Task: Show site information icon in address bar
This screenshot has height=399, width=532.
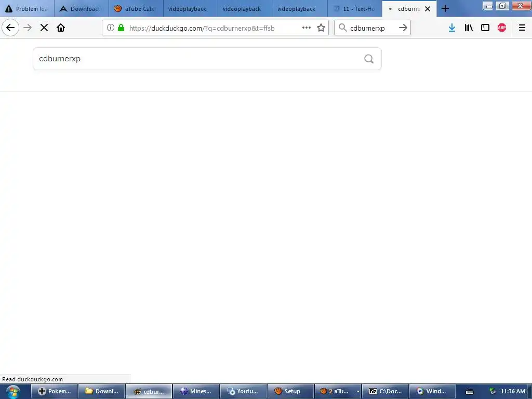Action: 111,28
